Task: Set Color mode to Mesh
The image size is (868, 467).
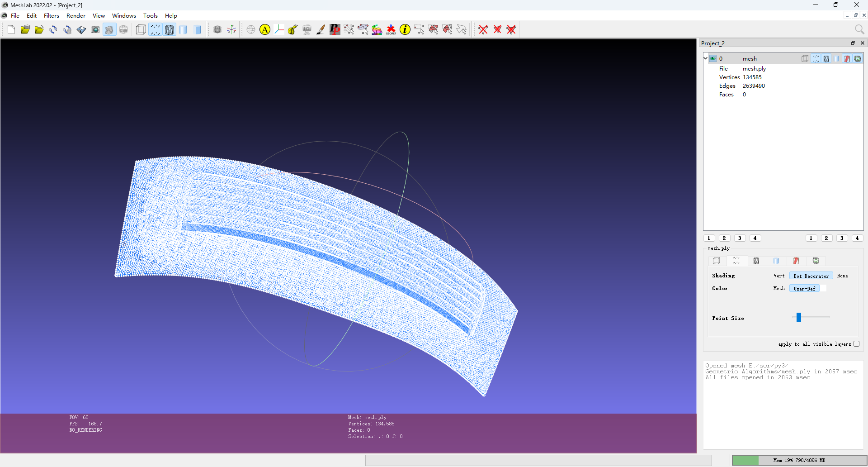Action: tap(779, 289)
